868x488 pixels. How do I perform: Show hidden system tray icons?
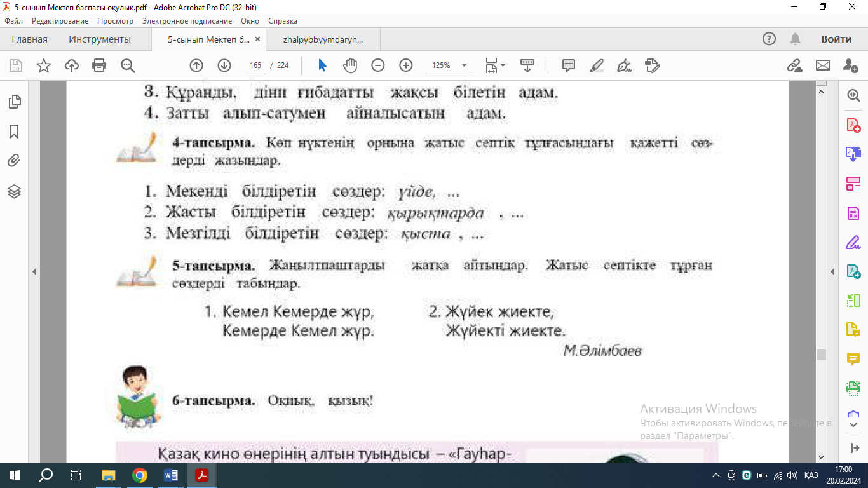[717, 475]
